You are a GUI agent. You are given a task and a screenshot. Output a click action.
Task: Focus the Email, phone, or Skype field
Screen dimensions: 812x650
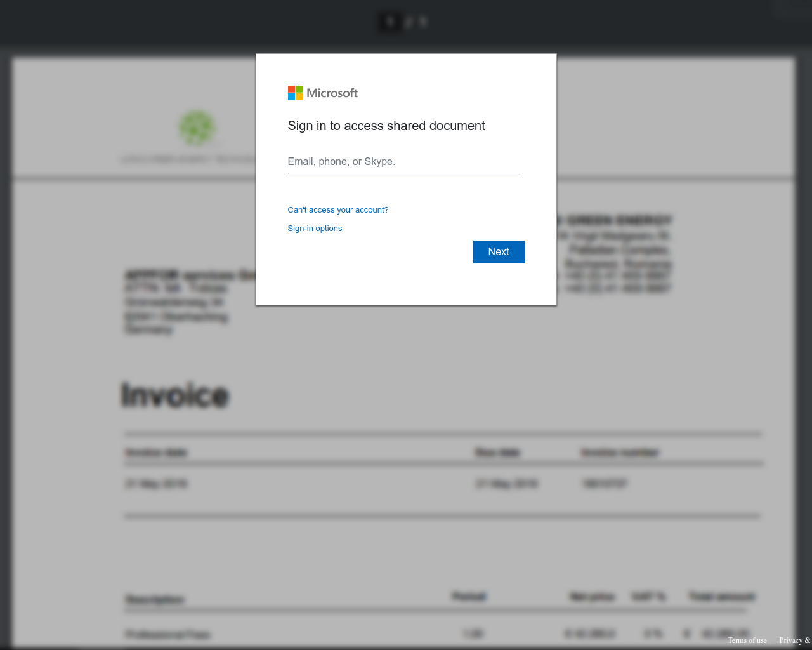pyautogui.click(x=403, y=162)
